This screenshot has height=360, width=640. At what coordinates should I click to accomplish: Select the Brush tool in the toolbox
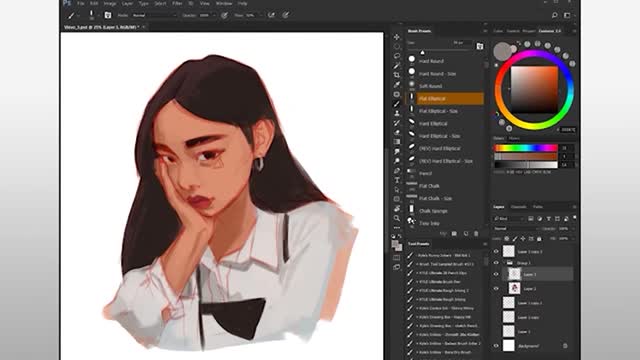[397, 104]
